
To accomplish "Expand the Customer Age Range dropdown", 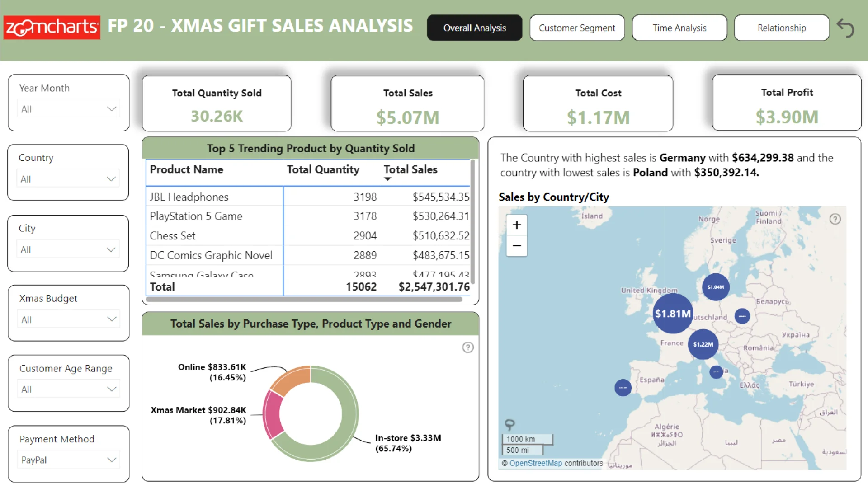I will [x=69, y=389].
